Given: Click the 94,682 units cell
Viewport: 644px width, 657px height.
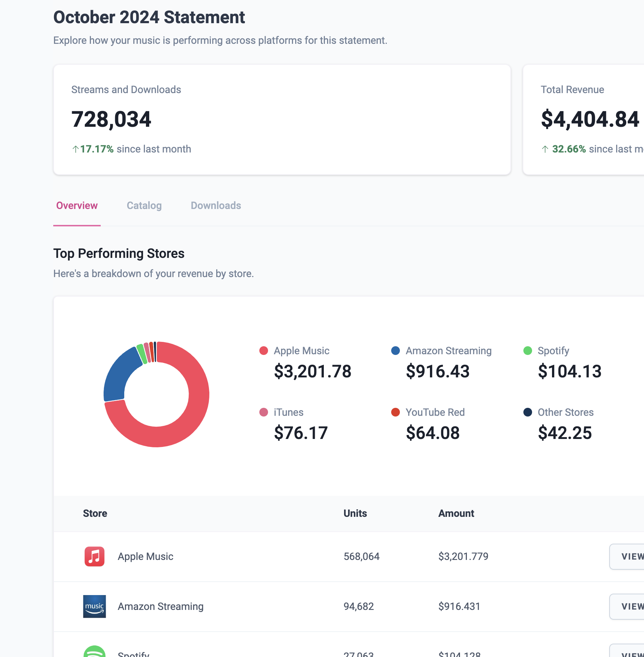Looking at the screenshot, I should click(359, 606).
